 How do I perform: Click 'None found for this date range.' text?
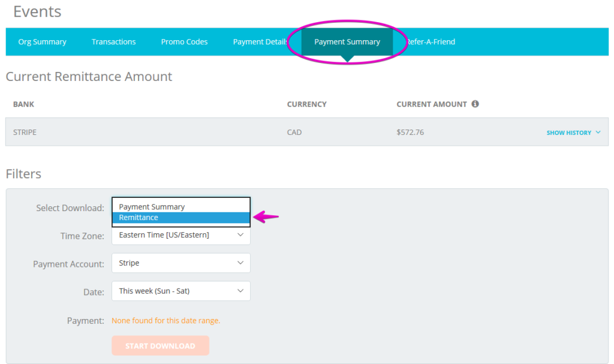coord(165,320)
